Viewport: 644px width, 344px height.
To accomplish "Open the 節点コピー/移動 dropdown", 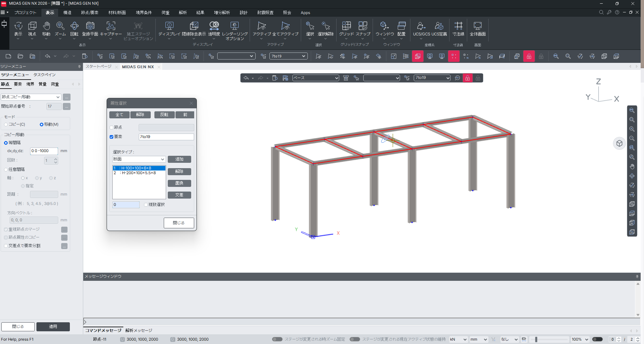I will [31, 97].
